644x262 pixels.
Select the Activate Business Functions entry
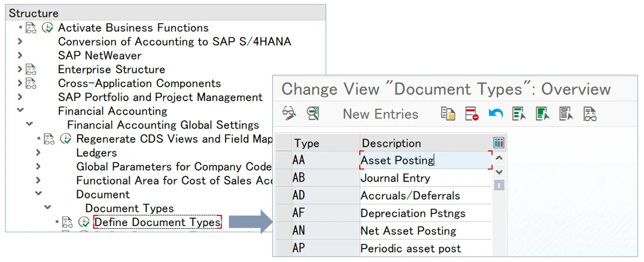point(133,28)
